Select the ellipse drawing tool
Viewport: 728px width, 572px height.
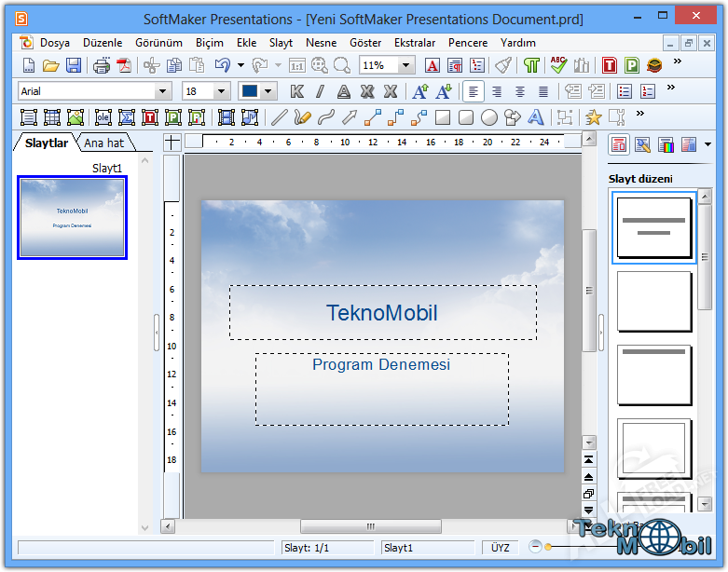point(488,117)
